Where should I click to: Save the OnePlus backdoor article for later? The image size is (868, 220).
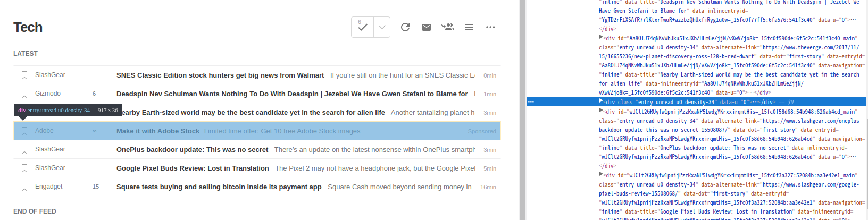tap(24, 150)
